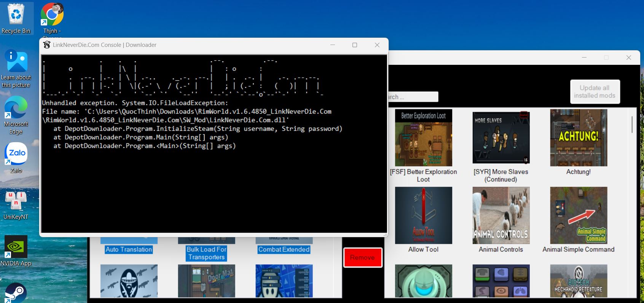Select the organ icons grid mod thumbnail
Image resolution: width=644 pixels, height=303 pixels.
pos(501,281)
